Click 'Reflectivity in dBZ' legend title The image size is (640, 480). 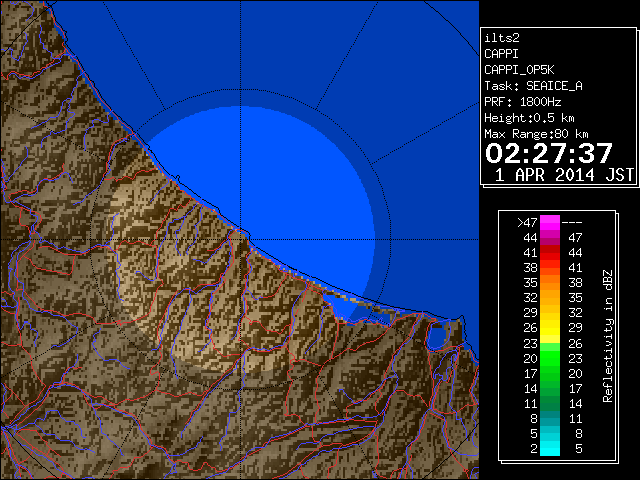[x=607, y=336]
